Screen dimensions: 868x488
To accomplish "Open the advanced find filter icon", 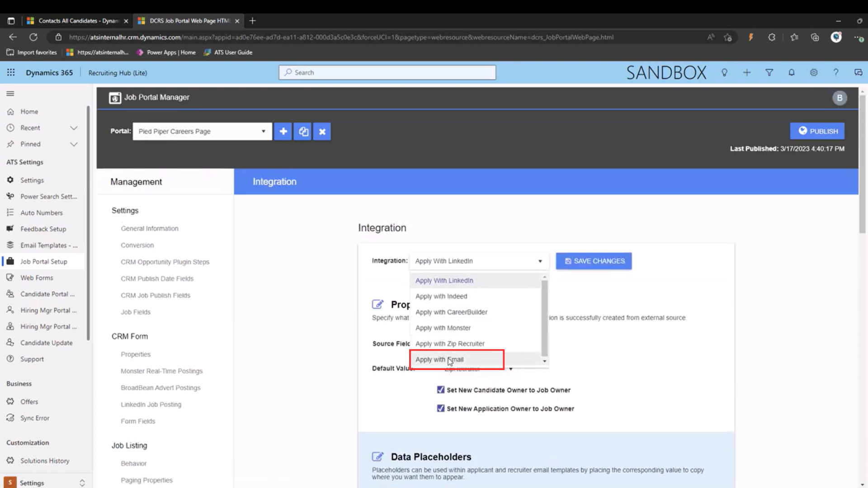I will pos(769,72).
